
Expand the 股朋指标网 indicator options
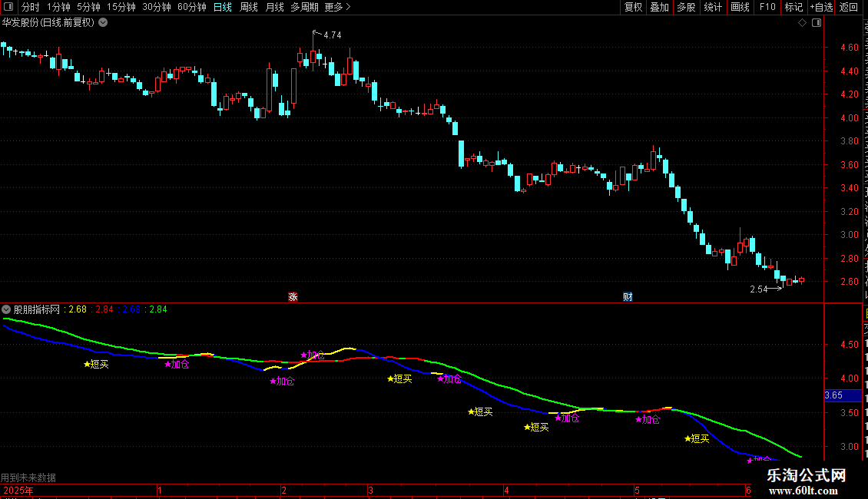6,309
